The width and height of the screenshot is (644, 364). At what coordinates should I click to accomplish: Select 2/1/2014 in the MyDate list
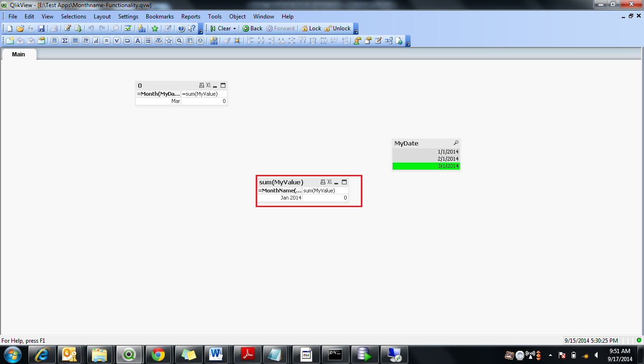pos(426,159)
